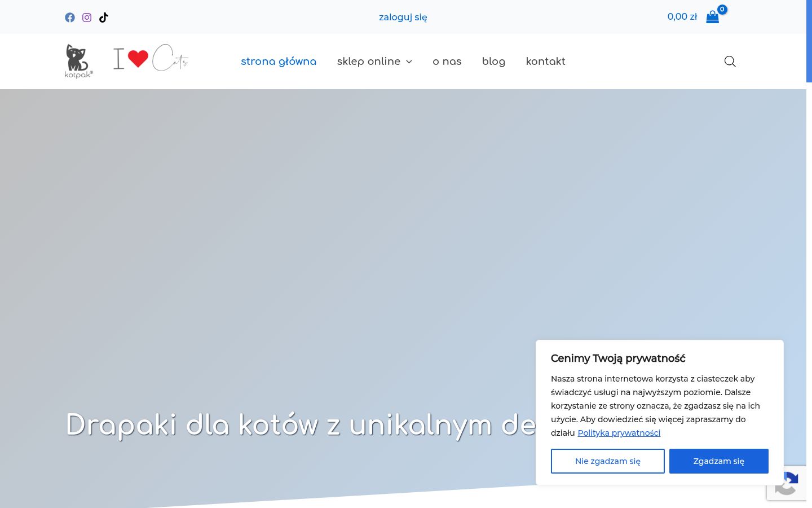This screenshot has width=812, height=508.
Task: Go to strona główna menu item
Action: click(x=279, y=62)
